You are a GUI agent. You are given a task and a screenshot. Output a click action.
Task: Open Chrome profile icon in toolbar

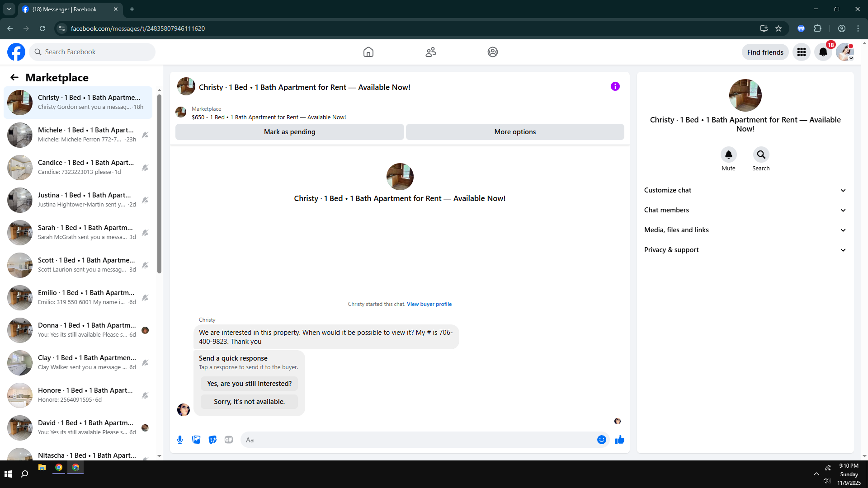(842, 28)
